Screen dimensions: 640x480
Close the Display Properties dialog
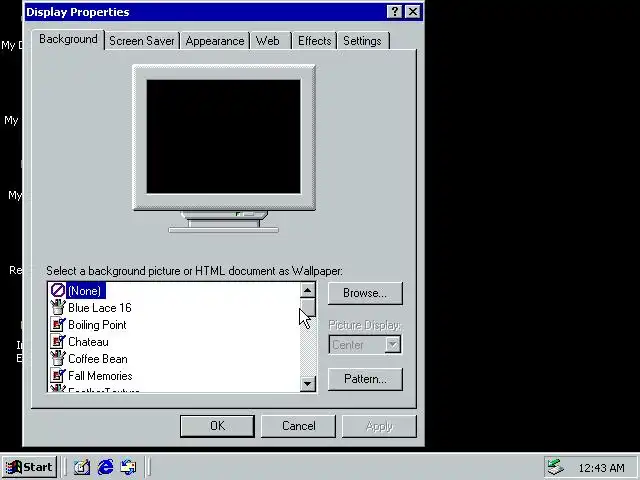[x=413, y=12]
